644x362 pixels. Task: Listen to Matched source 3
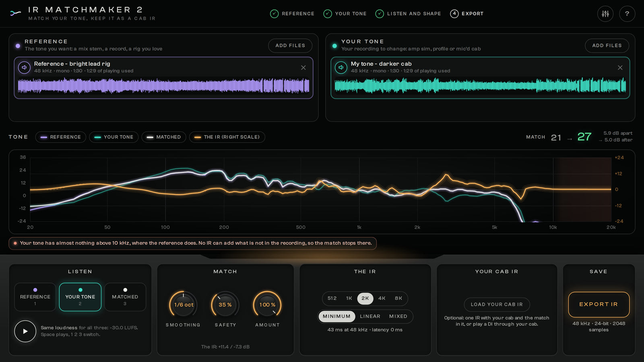tap(125, 297)
